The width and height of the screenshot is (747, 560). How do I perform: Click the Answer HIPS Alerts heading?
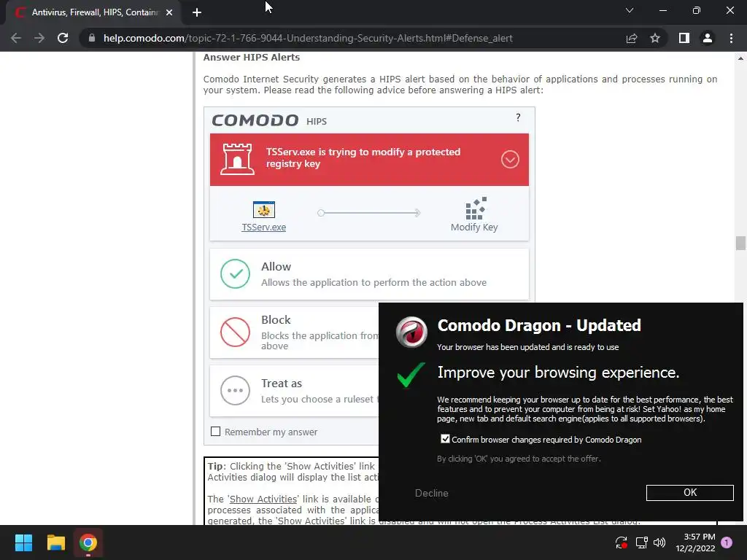252,57
